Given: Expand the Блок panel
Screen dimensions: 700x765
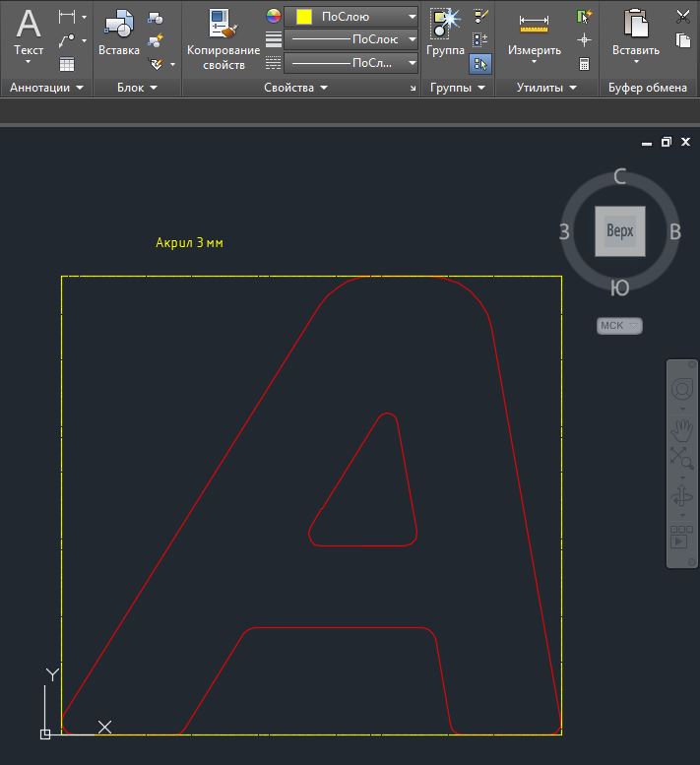Looking at the screenshot, I should pos(137,88).
